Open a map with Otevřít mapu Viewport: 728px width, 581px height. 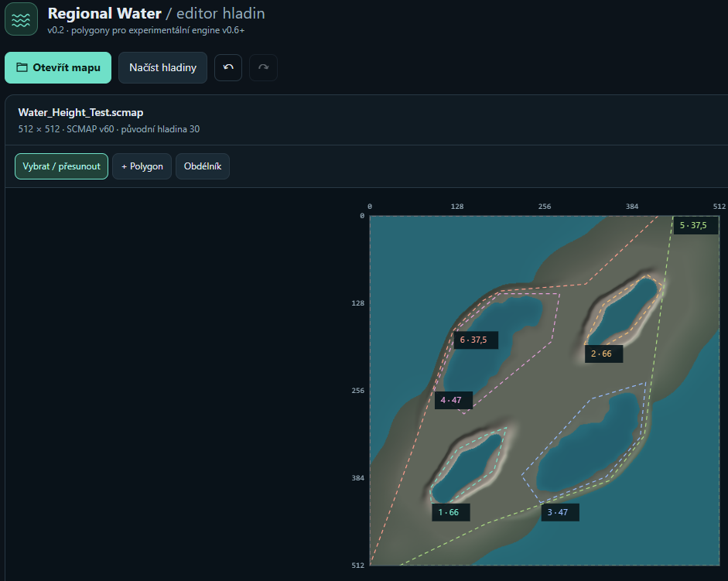(x=58, y=68)
